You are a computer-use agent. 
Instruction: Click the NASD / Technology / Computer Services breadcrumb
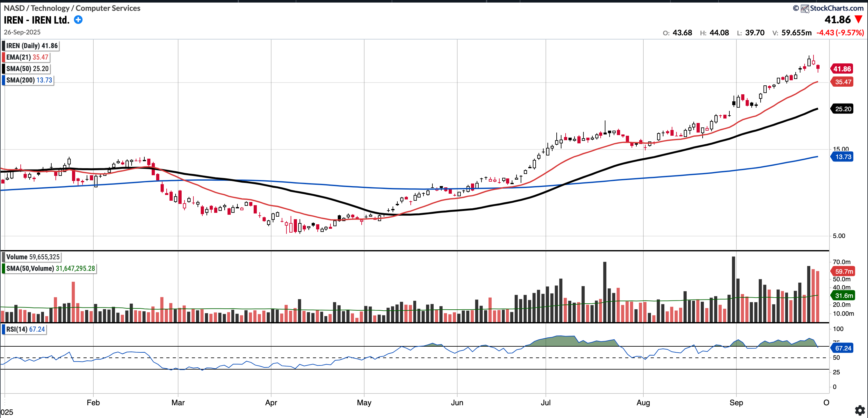[x=72, y=8]
